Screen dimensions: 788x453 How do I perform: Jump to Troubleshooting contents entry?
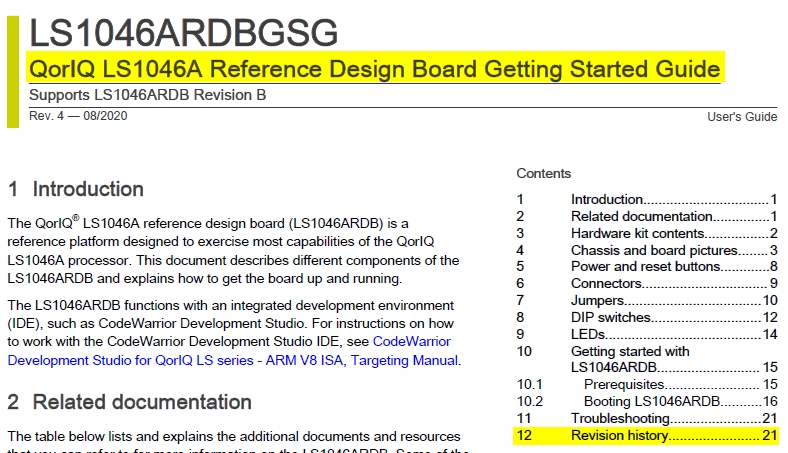(x=647, y=418)
